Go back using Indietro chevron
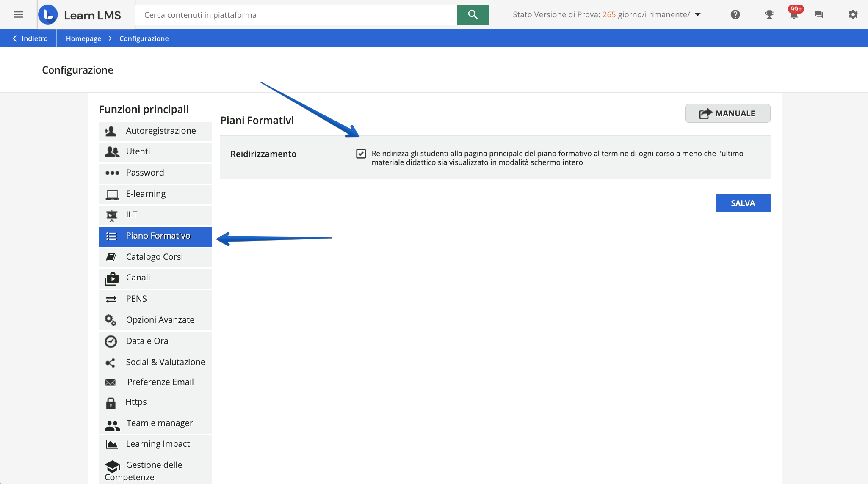This screenshot has height=484, width=868. pyautogui.click(x=30, y=38)
